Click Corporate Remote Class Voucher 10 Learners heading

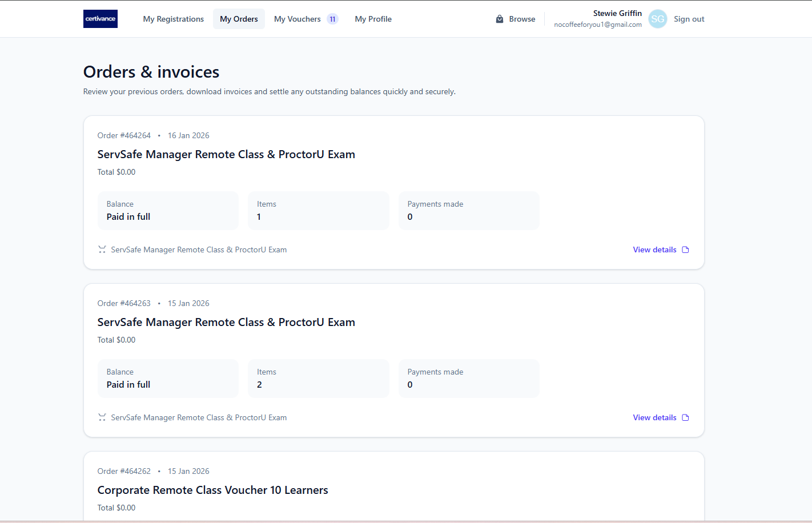212,490
